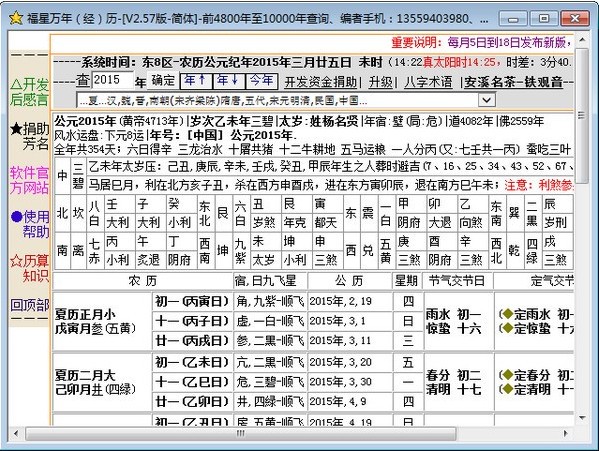Maximize the 福星万年历 window
The image size is (599, 451).
tap(544, 18)
